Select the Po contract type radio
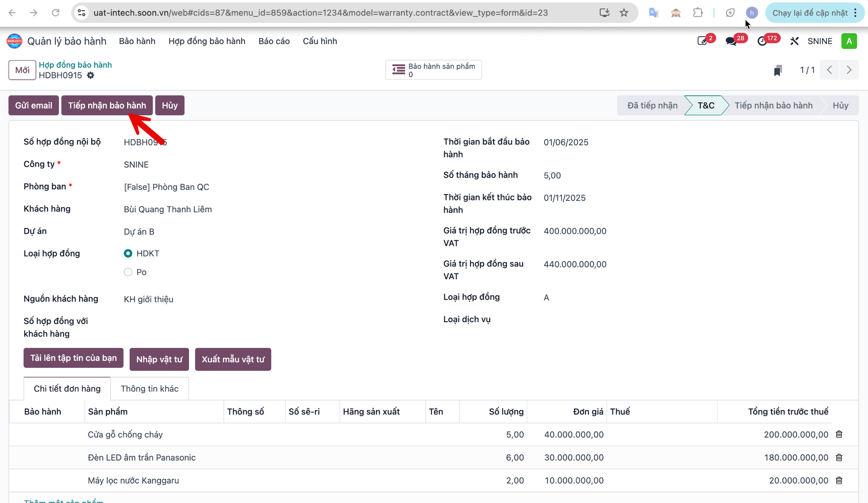The width and height of the screenshot is (868, 503). (128, 272)
